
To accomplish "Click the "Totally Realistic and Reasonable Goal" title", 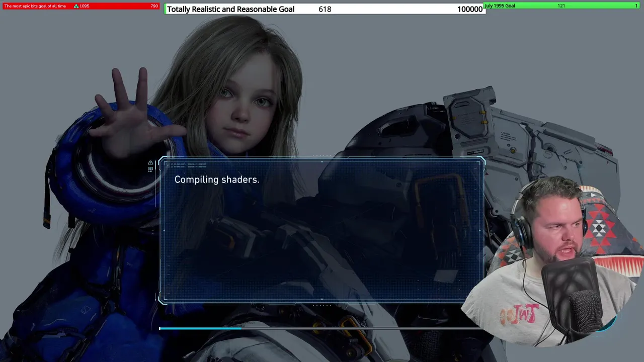I will click(x=230, y=9).
